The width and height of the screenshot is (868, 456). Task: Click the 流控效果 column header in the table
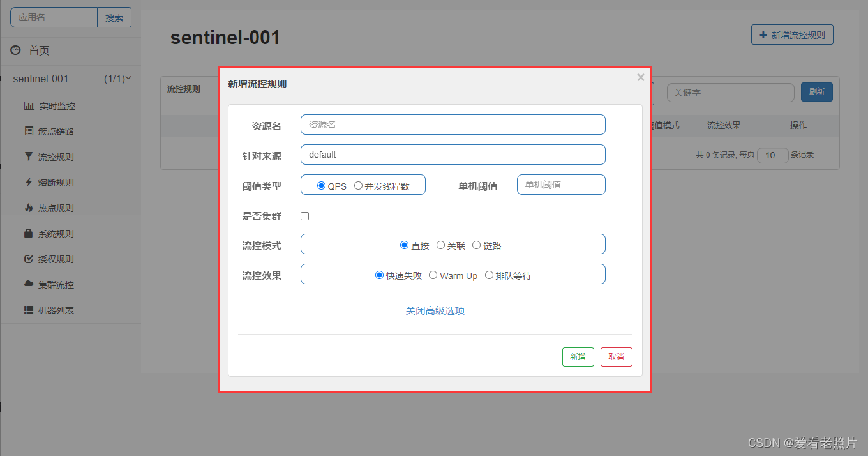[724, 126]
